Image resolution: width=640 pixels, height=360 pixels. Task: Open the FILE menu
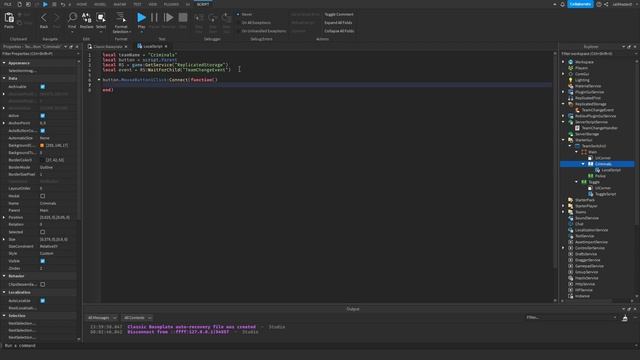pyautogui.click(x=8, y=4)
